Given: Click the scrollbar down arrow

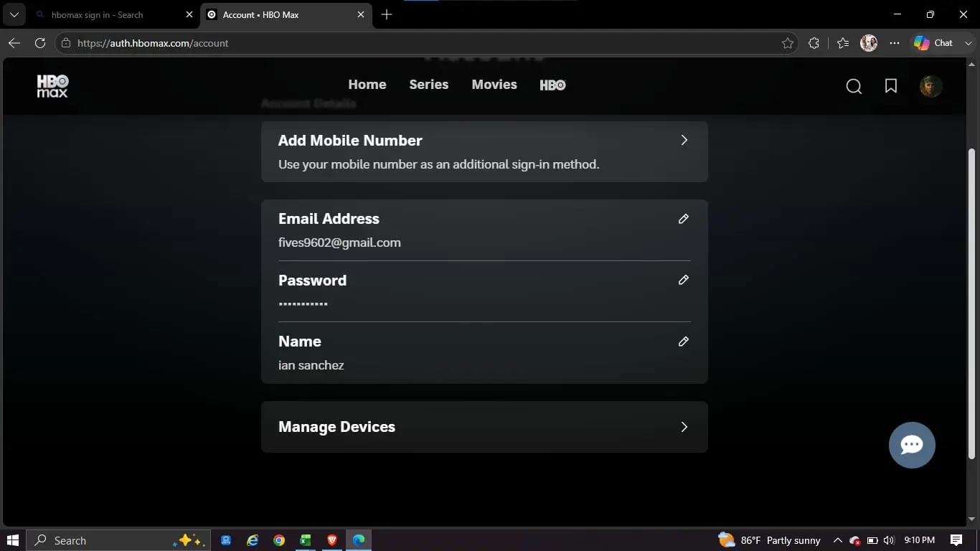Looking at the screenshot, I should (972, 519).
